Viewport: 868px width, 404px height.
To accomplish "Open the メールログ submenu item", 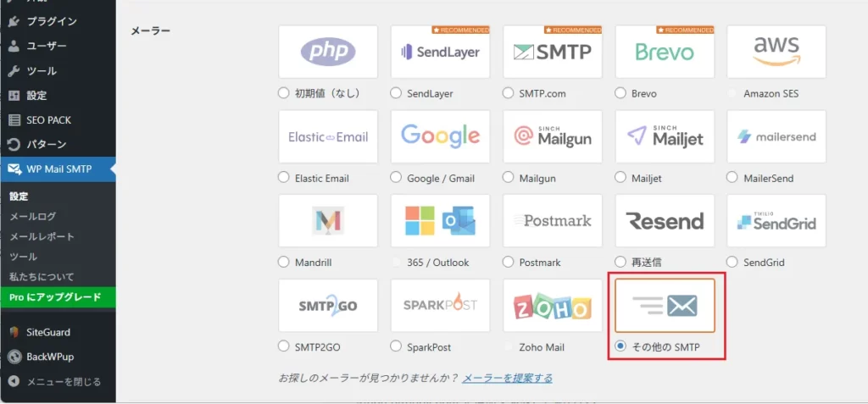I will [x=33, y=216].
